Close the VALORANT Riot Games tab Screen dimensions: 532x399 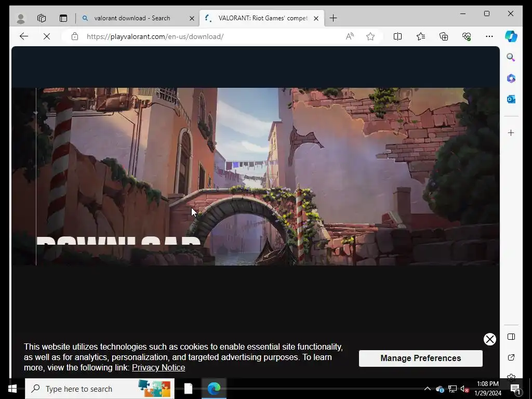[x=316, y=18]
